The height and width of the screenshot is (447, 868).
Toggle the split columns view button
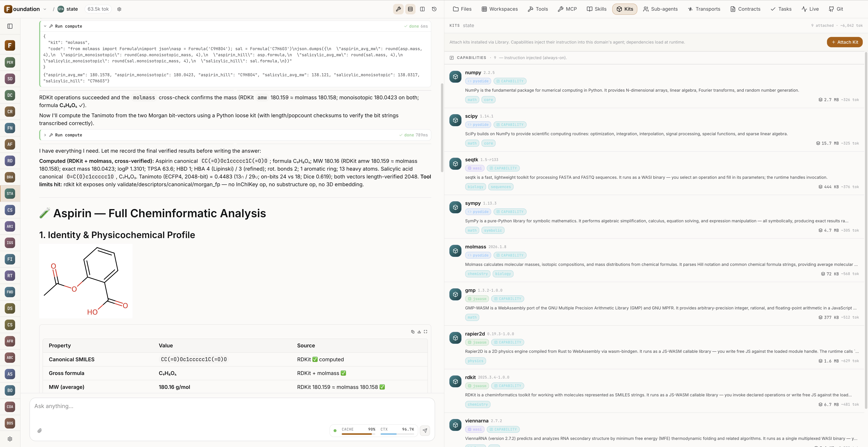point(422,9)
